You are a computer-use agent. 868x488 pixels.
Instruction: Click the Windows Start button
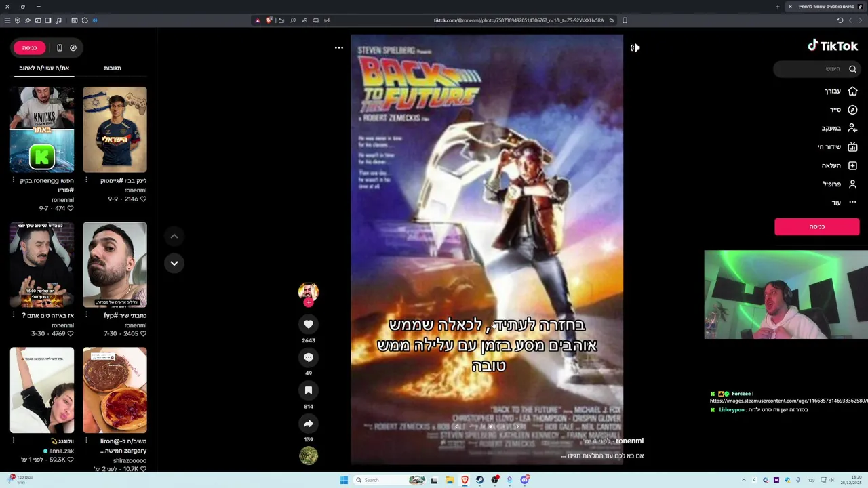point(344,480)
